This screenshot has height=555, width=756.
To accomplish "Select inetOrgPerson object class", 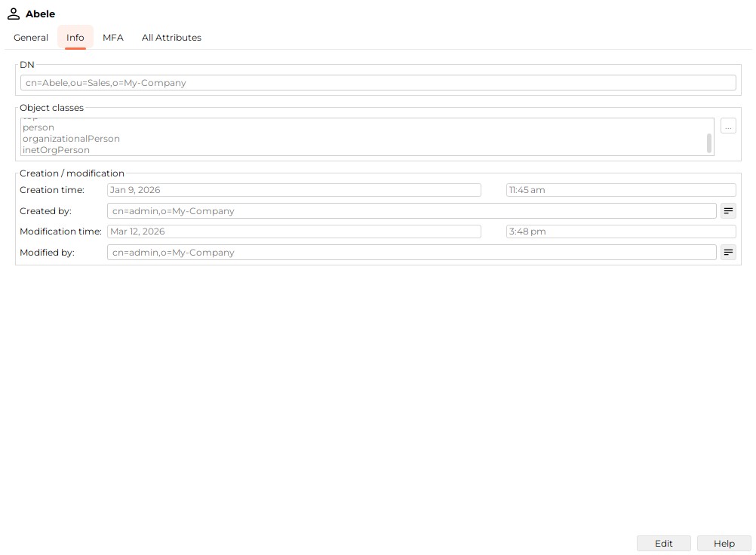I will [x=57, y=150].
